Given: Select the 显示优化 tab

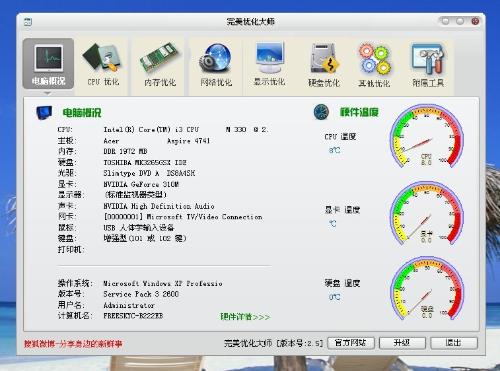Looking at the screenshot, I should click(269, 65).
